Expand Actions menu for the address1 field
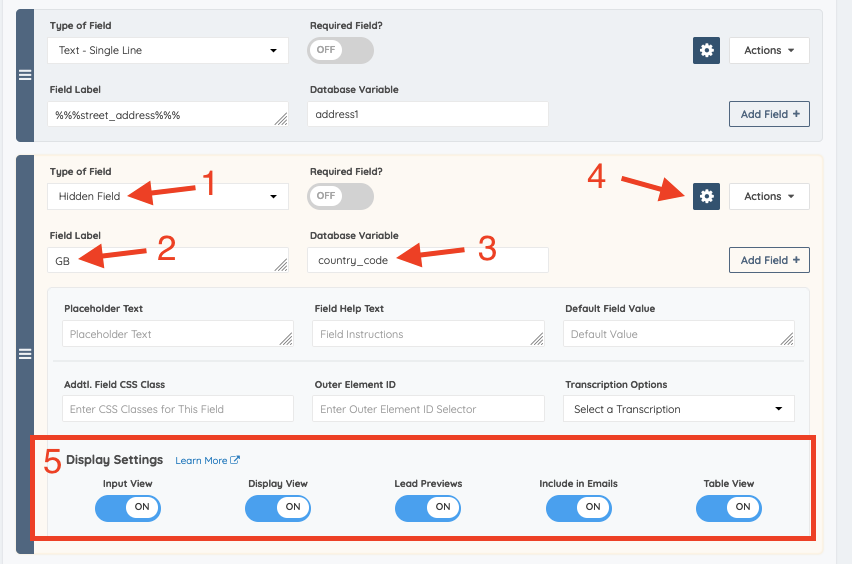The width and height of the screenshot is (852, 564). click(769, 51)
